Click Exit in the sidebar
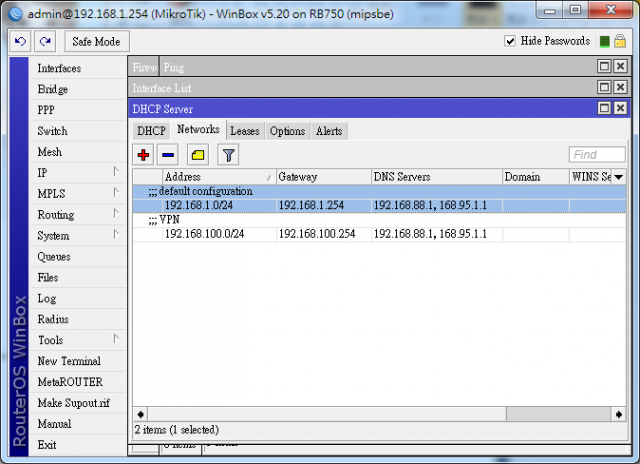This screenshot has width=640, height=464. coord(78,445)
